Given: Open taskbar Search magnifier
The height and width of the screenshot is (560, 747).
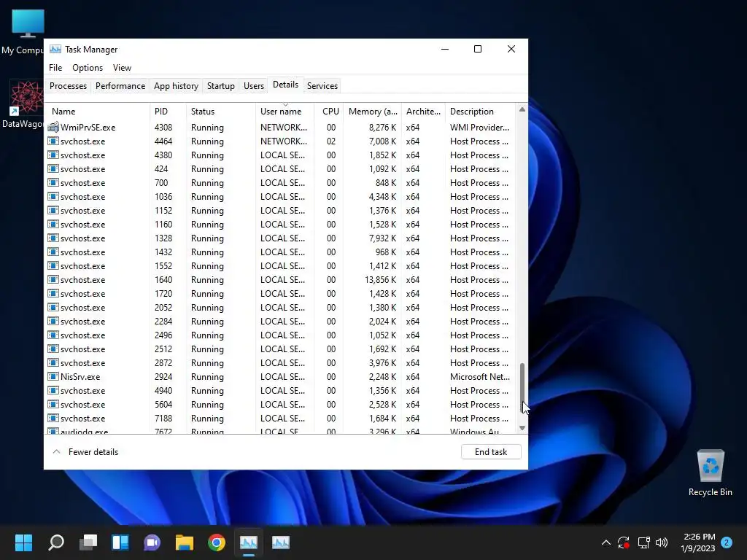Looking at the screenshot, I should tap(56, 542).
